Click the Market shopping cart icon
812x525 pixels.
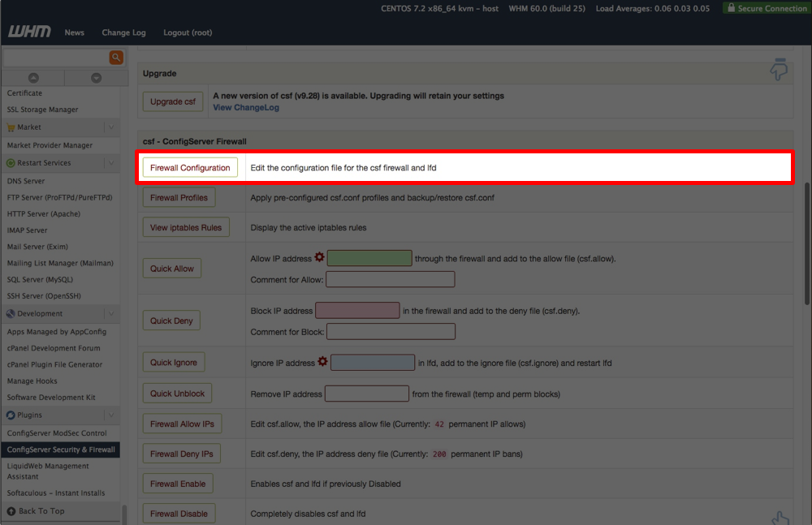(x=11, y=127)
